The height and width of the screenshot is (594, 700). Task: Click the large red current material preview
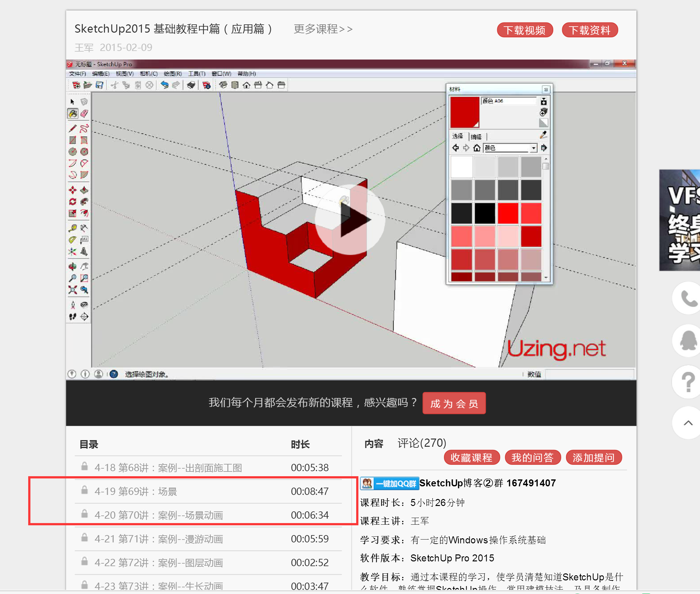[465, 112]
